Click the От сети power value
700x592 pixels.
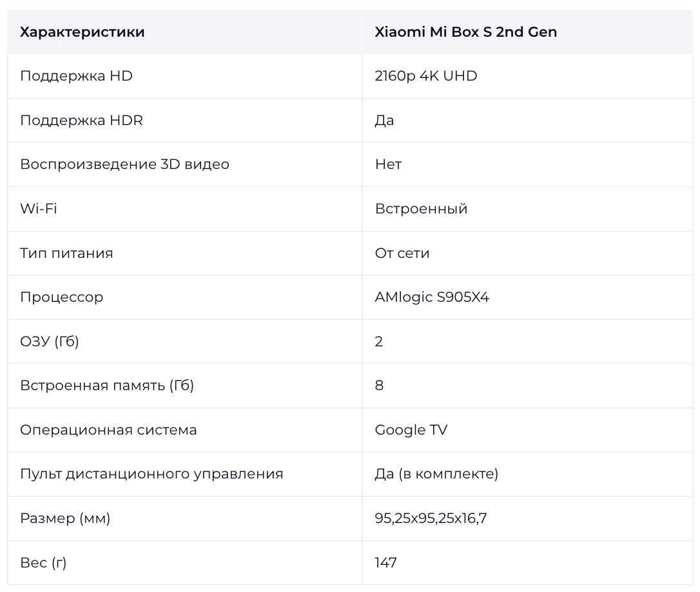[402, 253]
